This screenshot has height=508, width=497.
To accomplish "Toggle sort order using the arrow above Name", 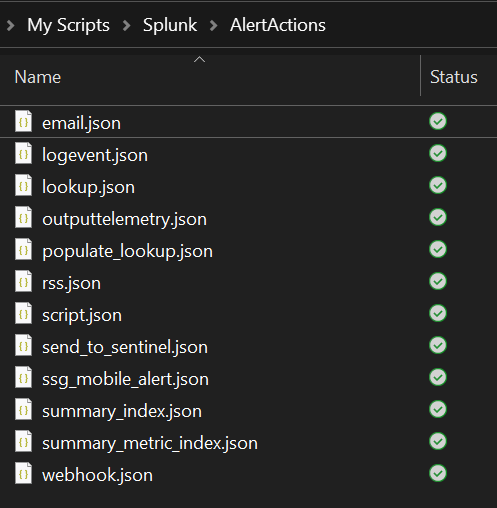I will click(x=199, y=60).
